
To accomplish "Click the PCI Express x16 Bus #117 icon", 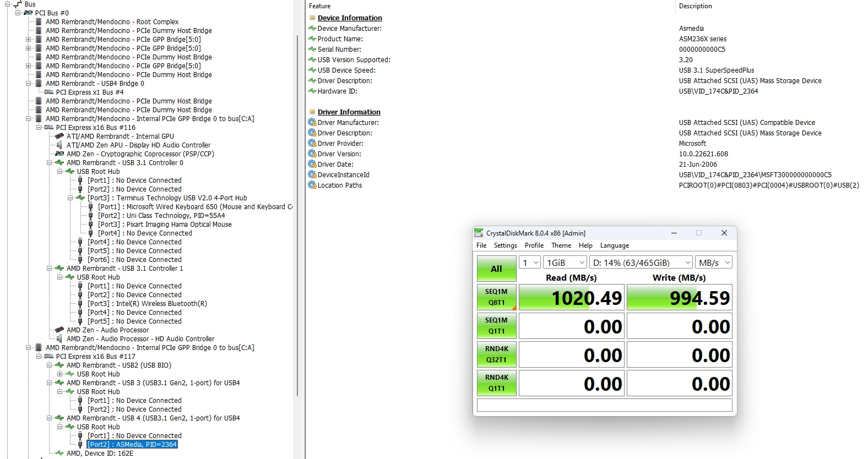I will 49,357.
